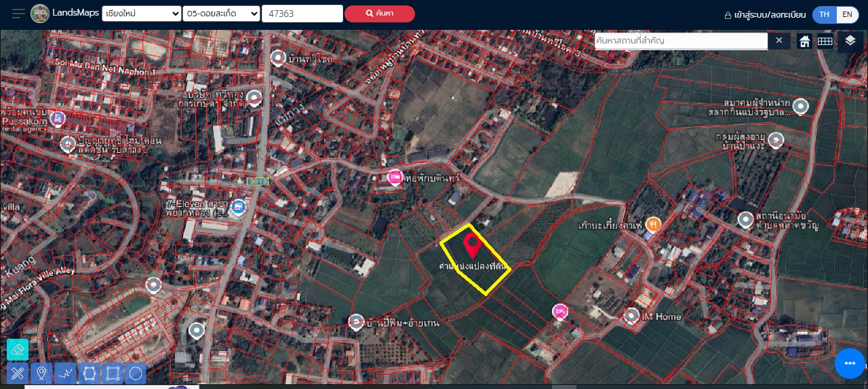Open the map layers panel
This screenshot has height=389, width=868.
coord(850,41)
